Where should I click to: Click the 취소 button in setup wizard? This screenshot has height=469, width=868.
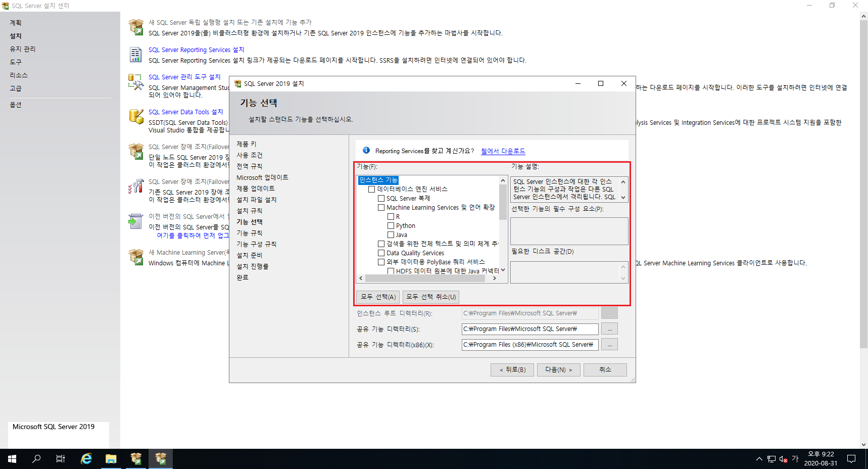[x=605, y=370]
